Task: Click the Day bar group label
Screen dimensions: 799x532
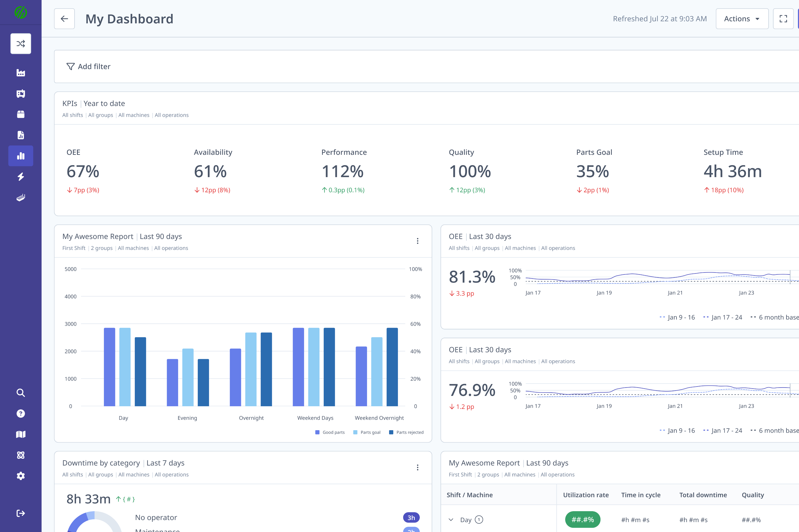Action: [123, 418]
